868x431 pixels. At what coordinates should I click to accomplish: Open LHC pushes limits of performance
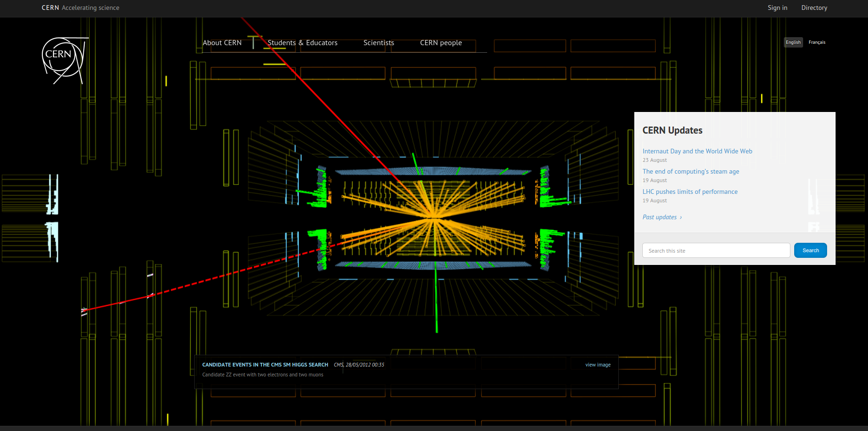pyautogui.click(x=690, y=192)
